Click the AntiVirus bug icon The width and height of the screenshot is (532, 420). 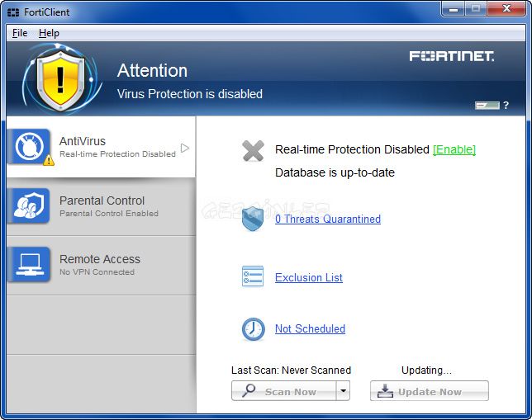pyautogui.click(x=30, y=146)
